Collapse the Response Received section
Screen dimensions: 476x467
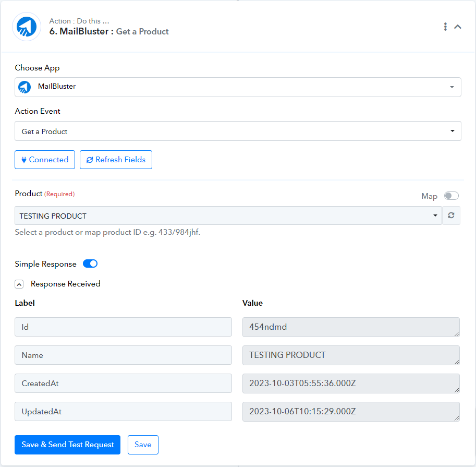pyautogui.click(x=19, y=284)
